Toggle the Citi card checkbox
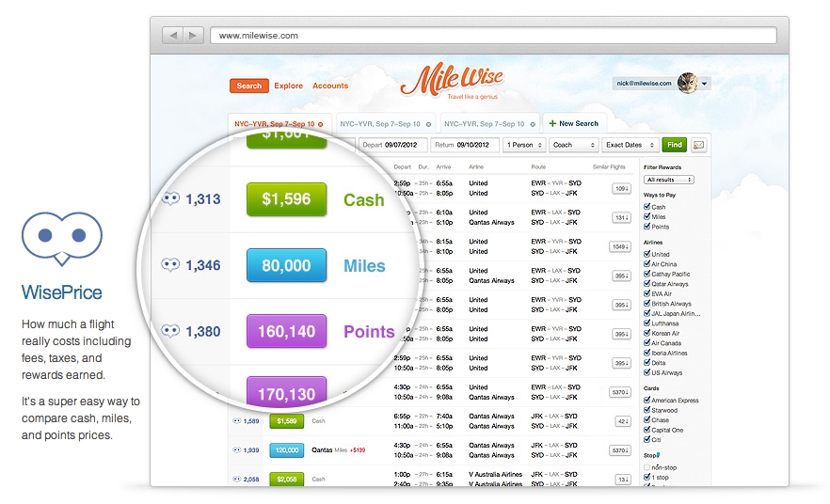This screenshot has width=830, height=504. coord(646,439)
